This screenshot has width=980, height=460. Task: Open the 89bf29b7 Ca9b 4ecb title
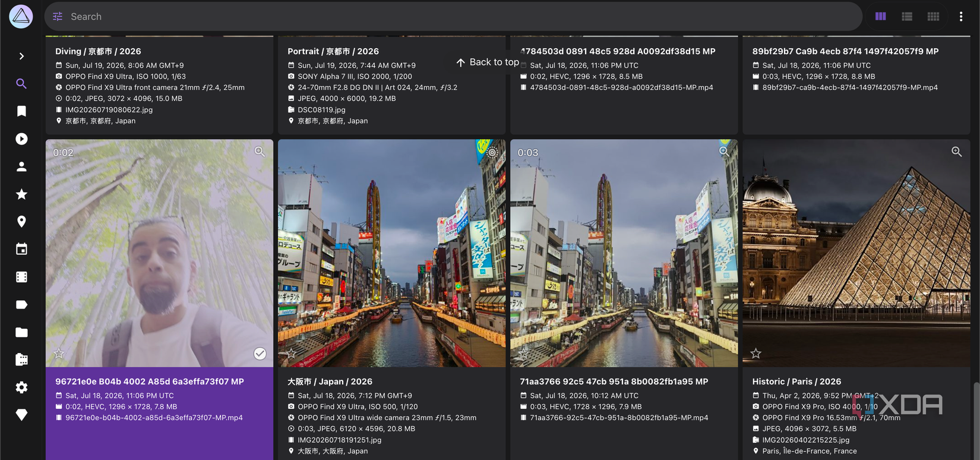845,51
